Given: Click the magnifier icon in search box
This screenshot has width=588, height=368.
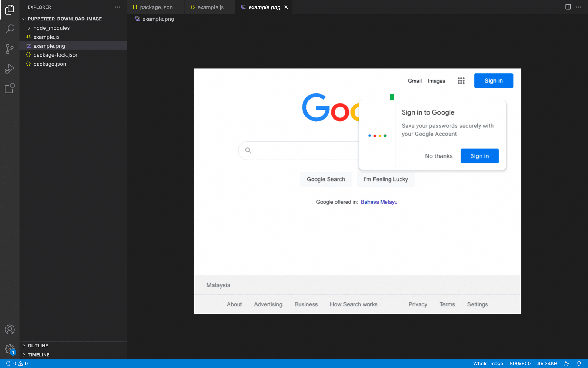Looking at the screenshot, I should point(248,150).
